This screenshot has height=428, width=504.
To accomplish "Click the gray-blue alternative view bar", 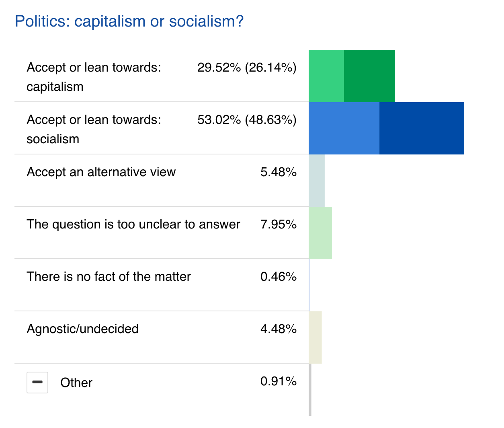I will pyautogui.click(x=316, y=180).
